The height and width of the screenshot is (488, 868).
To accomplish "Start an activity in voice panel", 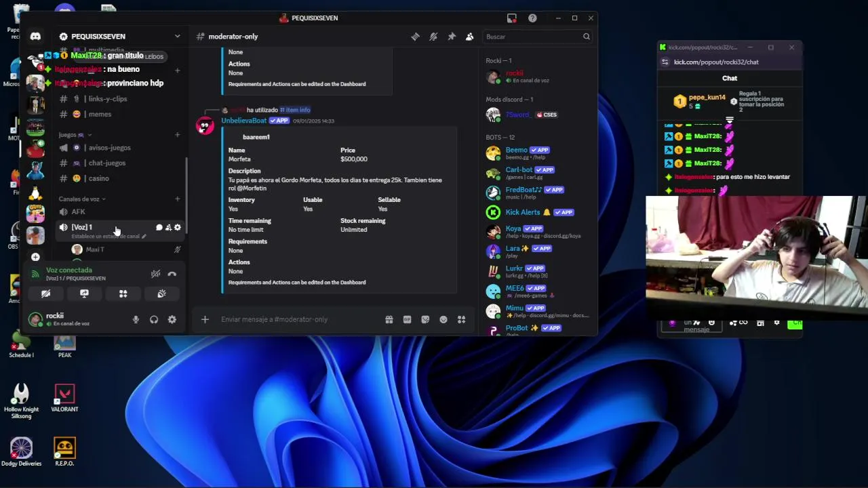I will click(123, 294).
